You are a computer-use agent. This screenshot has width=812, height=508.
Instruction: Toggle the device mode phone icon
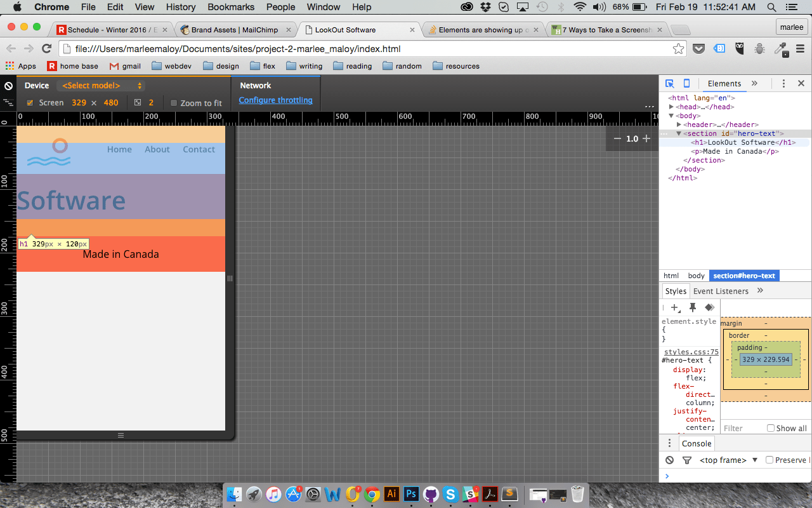(686, 84)
